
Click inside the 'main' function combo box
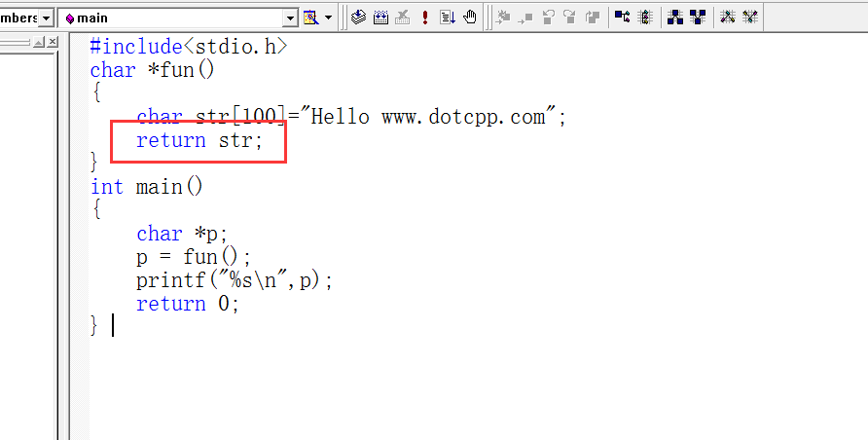click(175, 18)
